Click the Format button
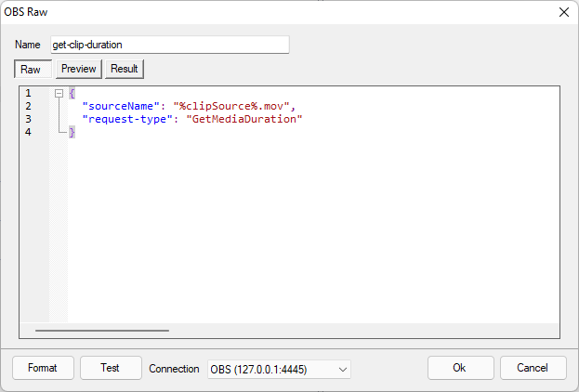 click(x=43, y=368)
